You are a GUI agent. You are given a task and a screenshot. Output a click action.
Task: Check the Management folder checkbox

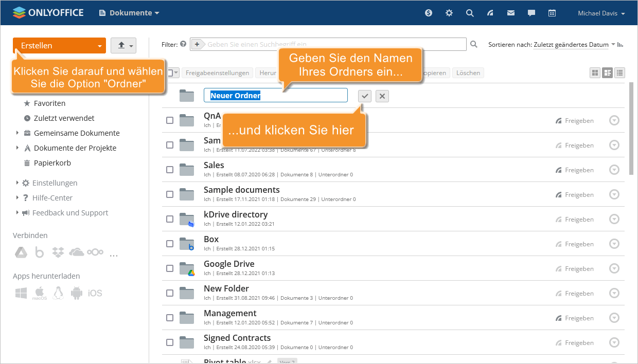point(170,318)
